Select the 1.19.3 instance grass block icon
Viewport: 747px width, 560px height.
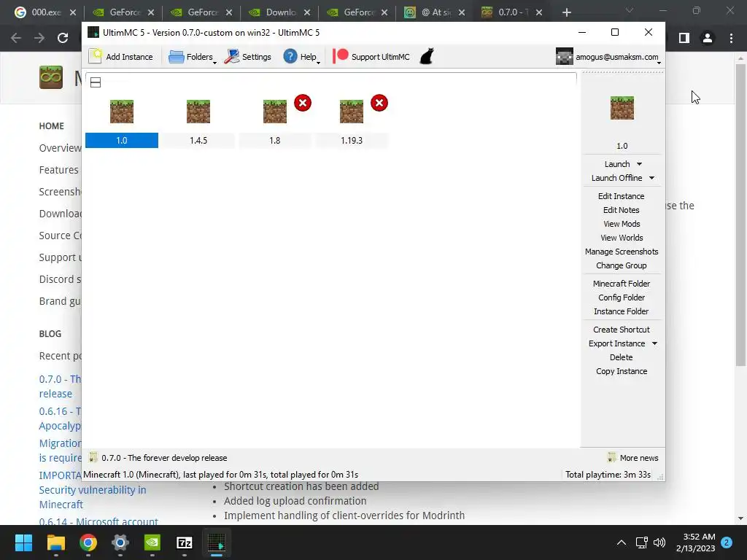tap(352, 112)
